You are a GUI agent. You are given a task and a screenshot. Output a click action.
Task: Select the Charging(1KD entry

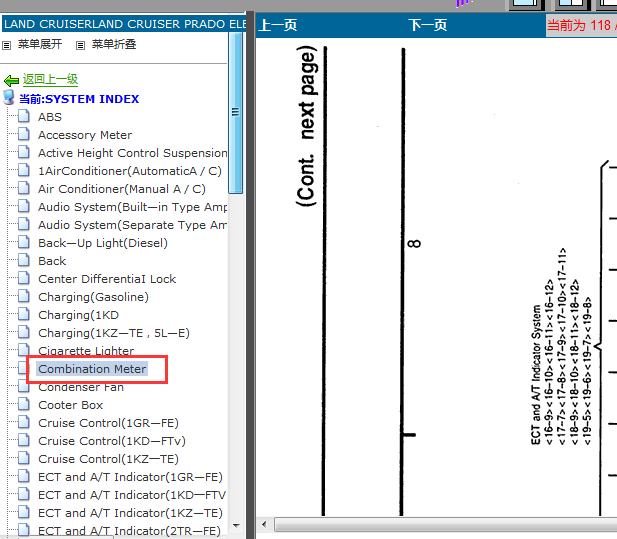point(78,315)
